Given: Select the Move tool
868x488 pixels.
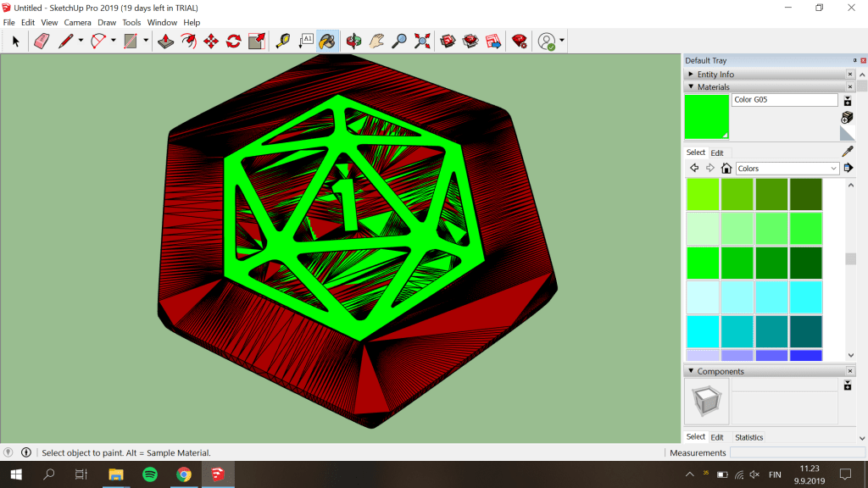Looking at the screenshot, I should point(211,41).
